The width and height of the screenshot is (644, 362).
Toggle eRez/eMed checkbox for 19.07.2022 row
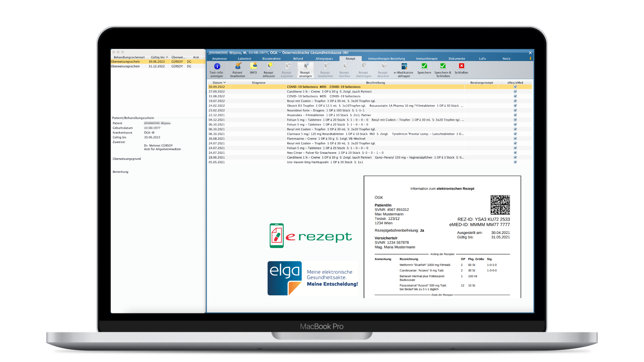click(x=515, y=101)
